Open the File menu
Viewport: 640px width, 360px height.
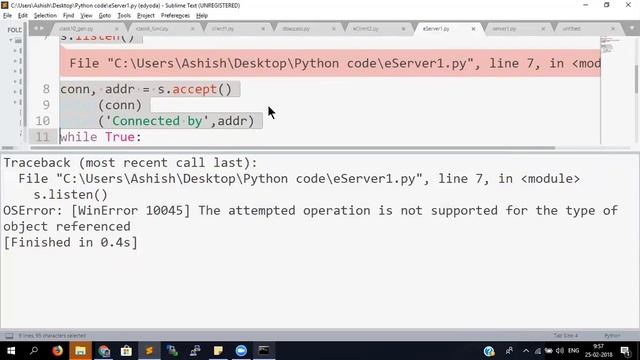[x=7, y=16]
